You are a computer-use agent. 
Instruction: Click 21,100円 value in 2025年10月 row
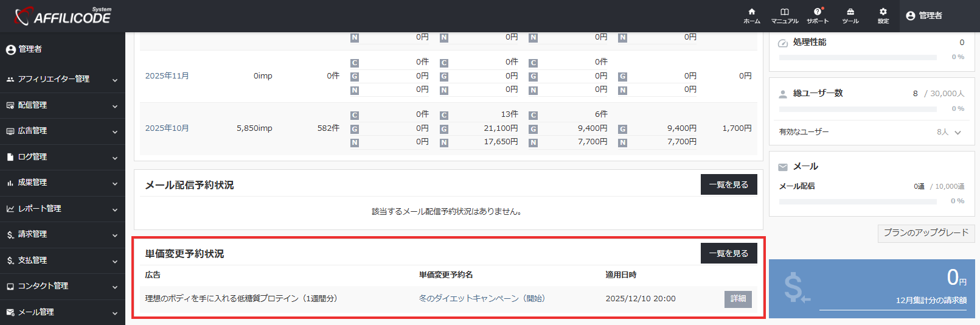501,128
